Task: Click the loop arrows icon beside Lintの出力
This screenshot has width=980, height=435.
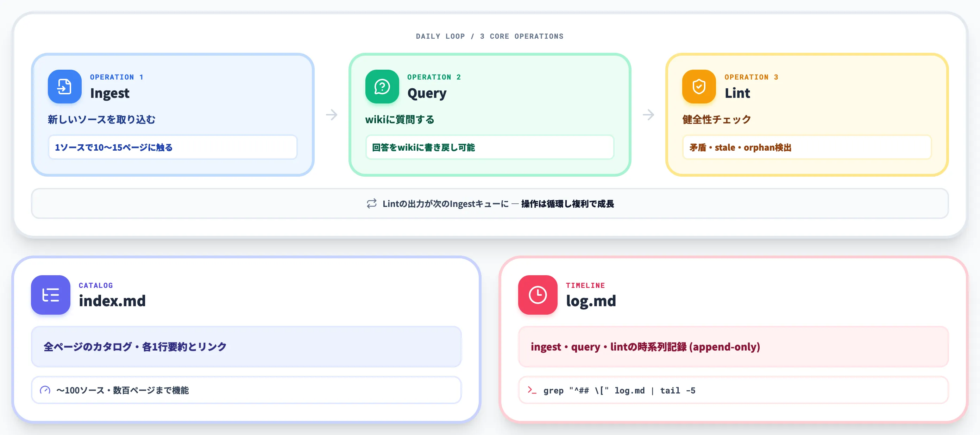Action: click(372, 203)
